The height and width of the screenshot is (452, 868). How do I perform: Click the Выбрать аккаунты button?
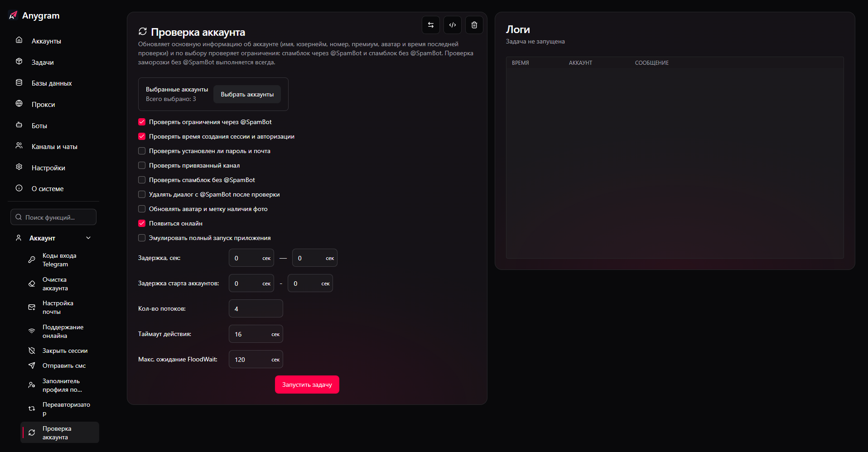tap(247, 94)
